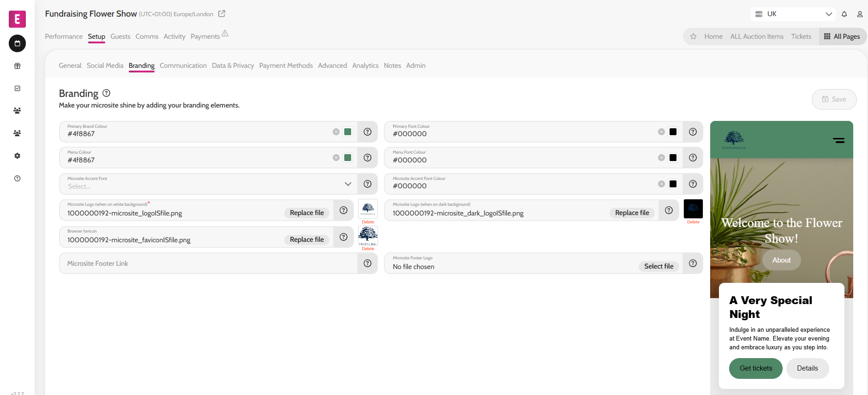Open help for Browser favicon

343,237
